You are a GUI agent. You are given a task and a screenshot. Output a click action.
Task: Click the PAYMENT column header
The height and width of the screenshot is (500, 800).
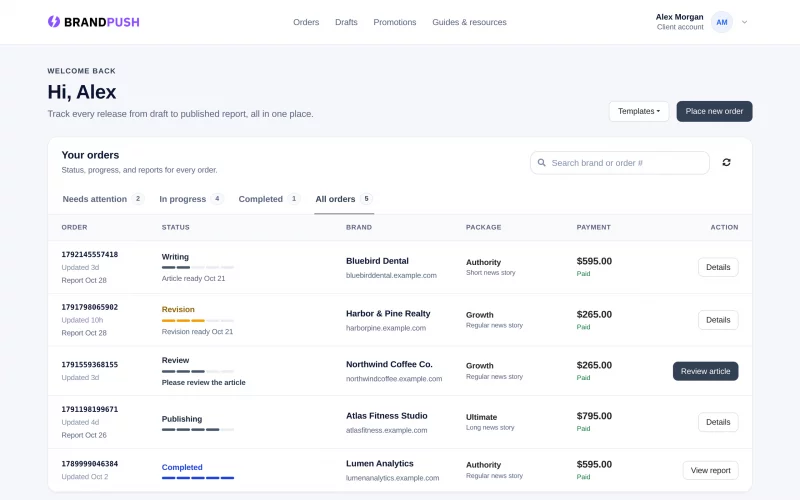click(x=593, y=227)
